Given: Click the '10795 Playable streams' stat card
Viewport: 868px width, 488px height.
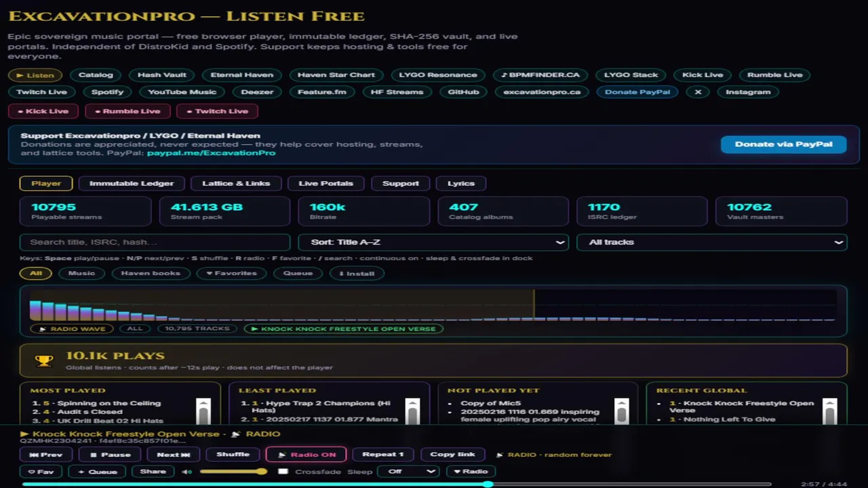Looking at the screenshot, I should pos(85,211).
